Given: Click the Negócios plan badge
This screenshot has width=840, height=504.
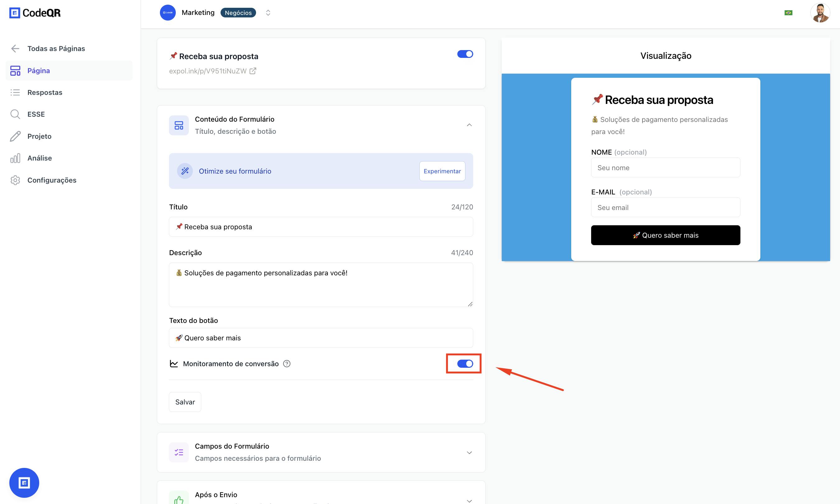Looking at the screenshot, I should pyautogui.click(x=238, y=12).
